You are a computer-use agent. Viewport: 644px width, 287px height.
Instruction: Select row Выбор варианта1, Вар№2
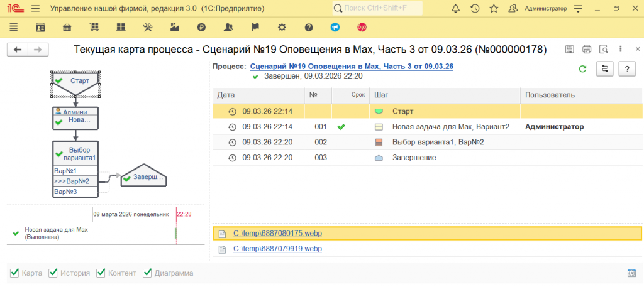coord(427,143)
